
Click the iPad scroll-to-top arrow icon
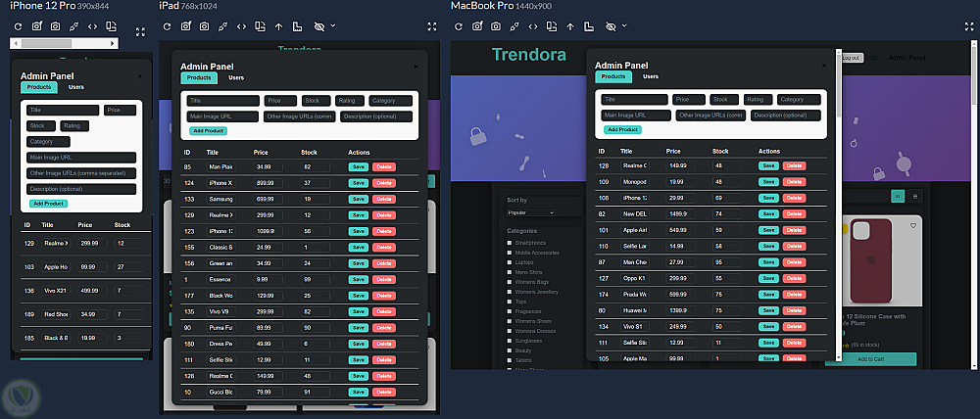(x=278, y=26)
